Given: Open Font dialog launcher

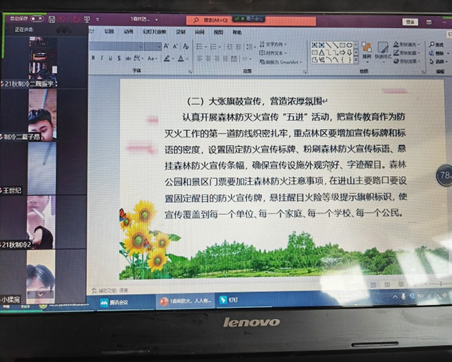Looking at the screenshot, I should pos(190,71).
